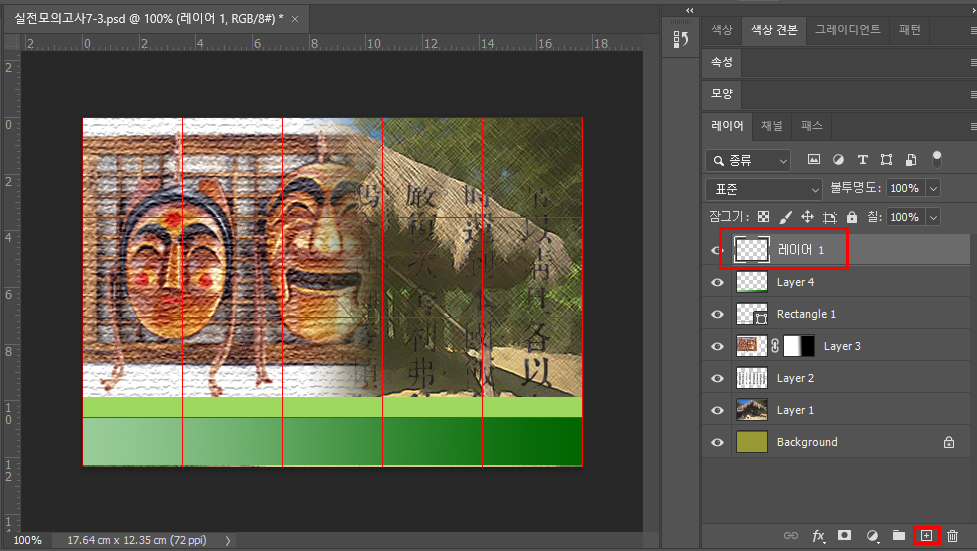Screen dimensions: 977x551
Task: Expand the 불투명도 opacity dropdown arrow
Action: pos(933,188)
